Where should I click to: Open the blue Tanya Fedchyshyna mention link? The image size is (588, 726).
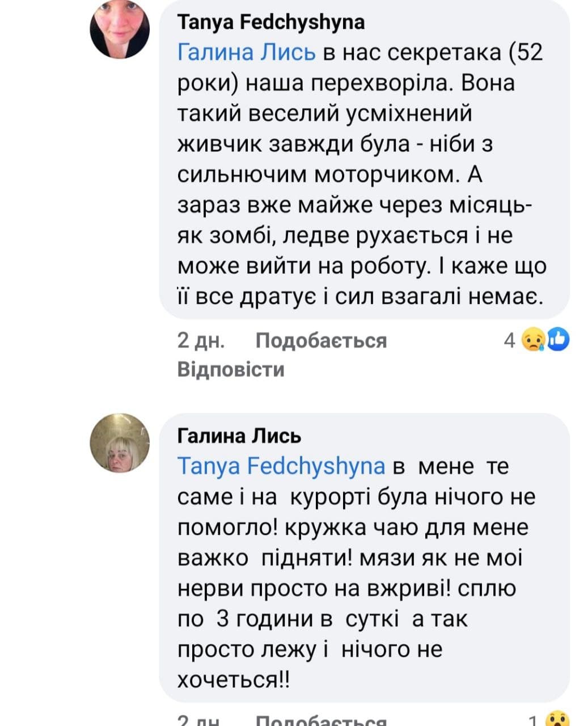[x=281, y=466]
